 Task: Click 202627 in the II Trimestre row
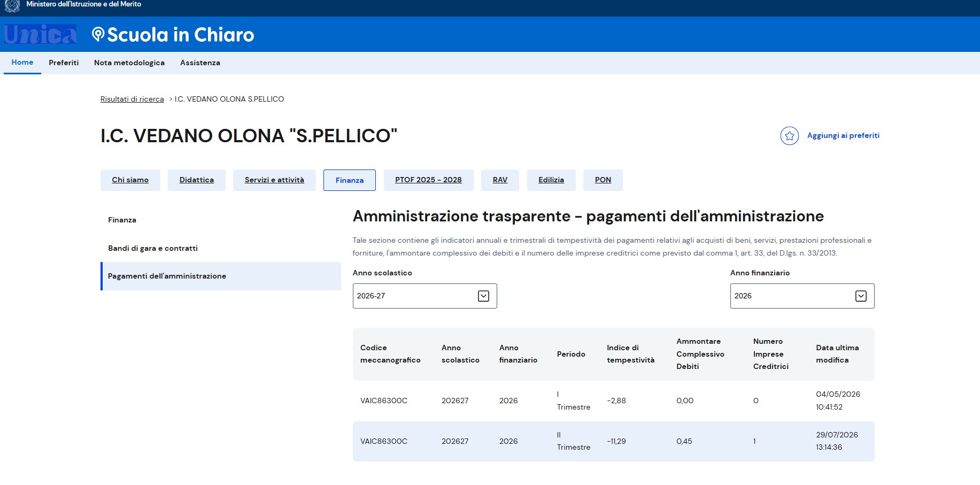pyautogui.click(x=455, y=442)
